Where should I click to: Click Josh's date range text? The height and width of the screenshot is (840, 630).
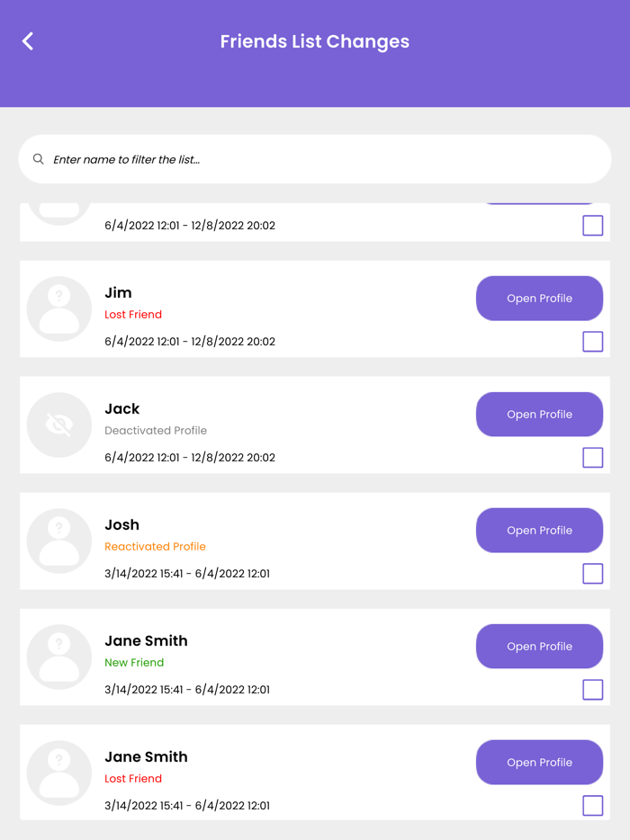coord(184,573)
